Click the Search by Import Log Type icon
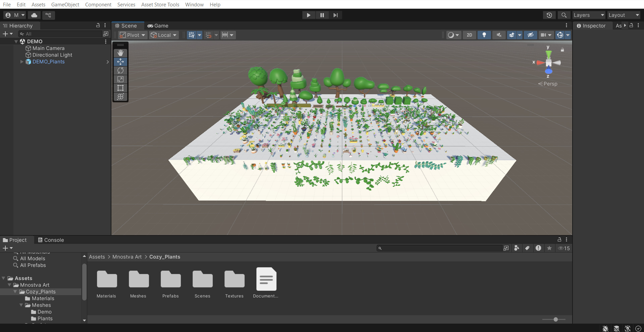The height and width of the screenshot is (332, 644). (x=538, y=248)
